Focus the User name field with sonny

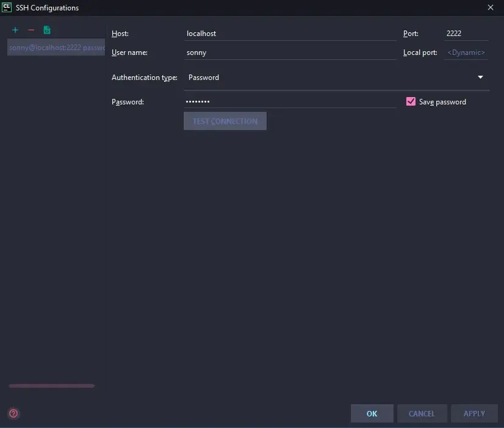(x=290, y=53)
